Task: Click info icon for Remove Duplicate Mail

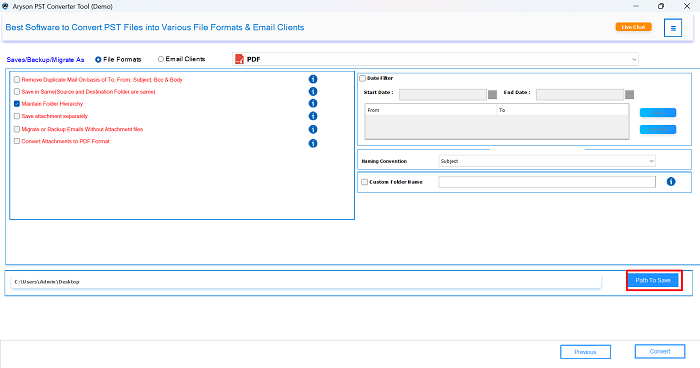Action: tap(313, 79)
